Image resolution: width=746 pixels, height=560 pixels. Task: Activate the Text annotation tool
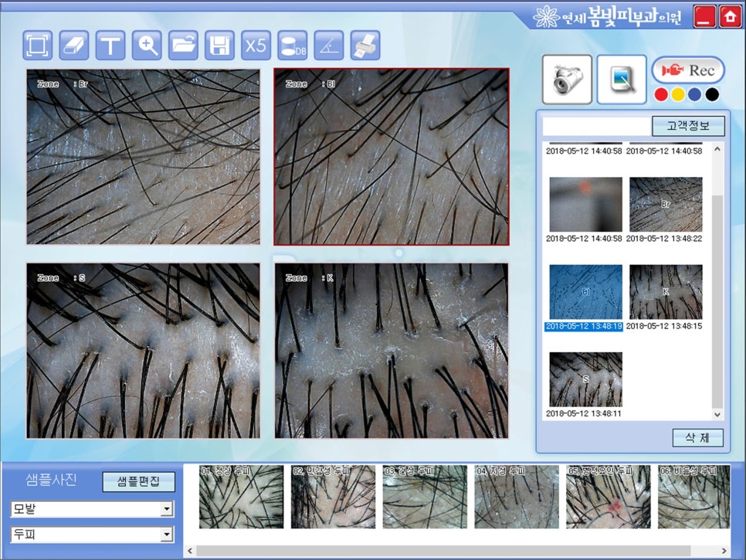(x=110, y=45)
